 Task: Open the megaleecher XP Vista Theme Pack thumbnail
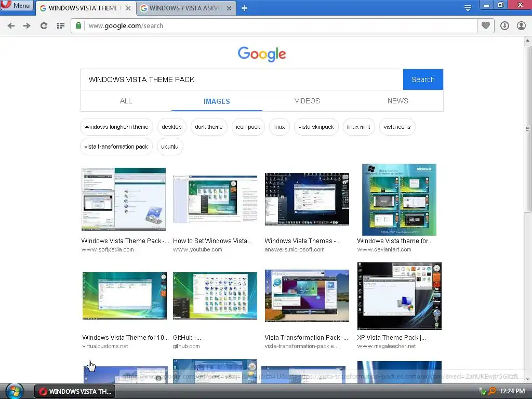coord(400,296)
